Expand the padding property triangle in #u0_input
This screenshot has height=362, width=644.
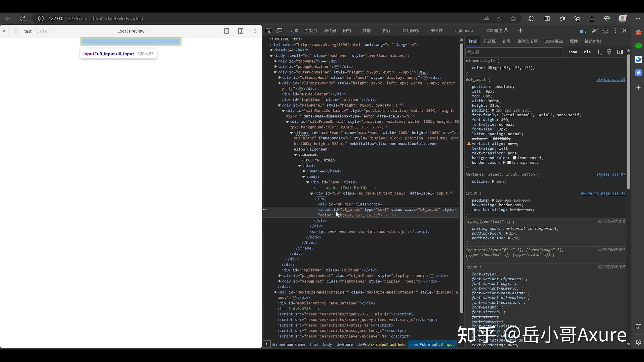(493, 110)
